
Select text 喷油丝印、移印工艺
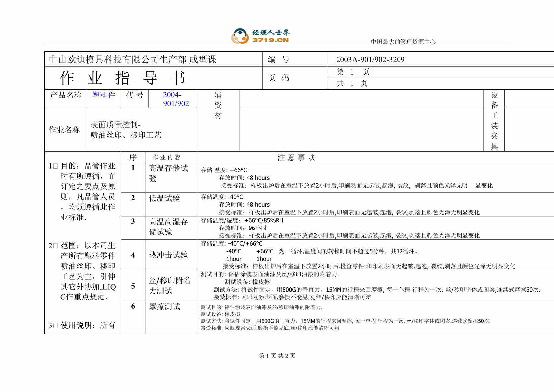tap(126, 135)
